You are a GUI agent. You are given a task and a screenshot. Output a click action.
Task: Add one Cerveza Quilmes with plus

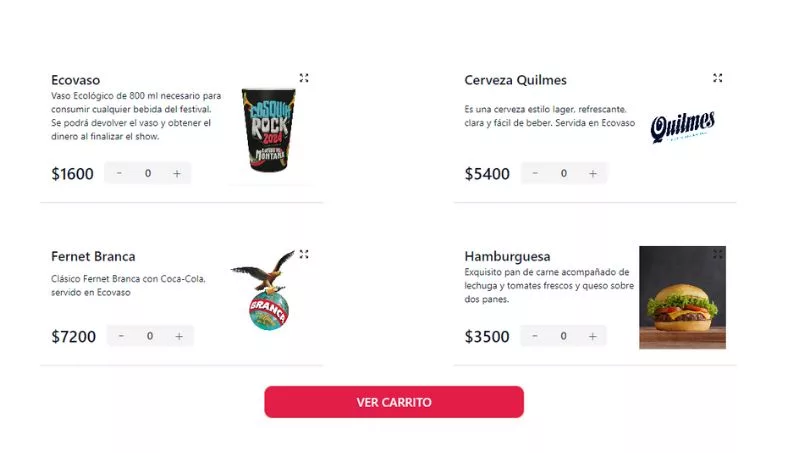592,173
